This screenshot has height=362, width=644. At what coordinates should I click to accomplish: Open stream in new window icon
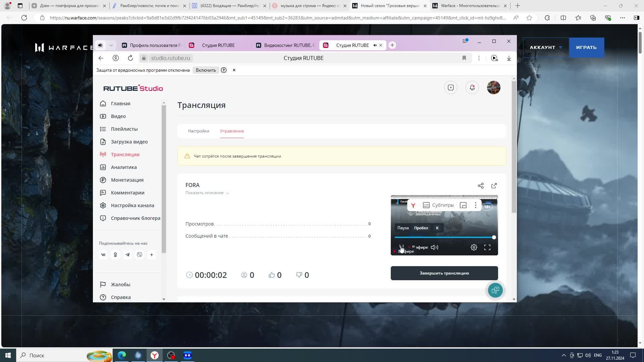point(494,186)
